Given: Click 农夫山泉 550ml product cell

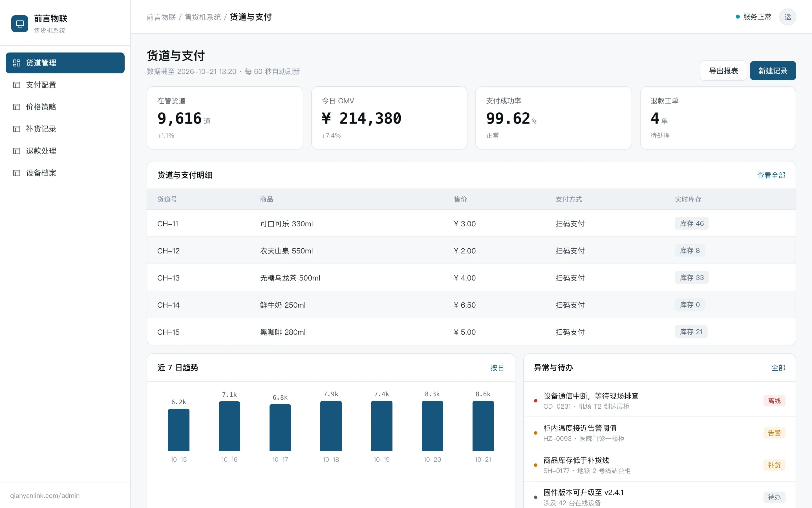Looking at the screenshot, I should click(x=286, y=251).
